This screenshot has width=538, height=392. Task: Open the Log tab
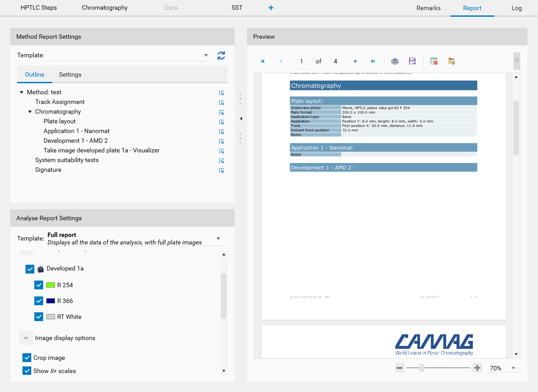[x=516, y=8]
